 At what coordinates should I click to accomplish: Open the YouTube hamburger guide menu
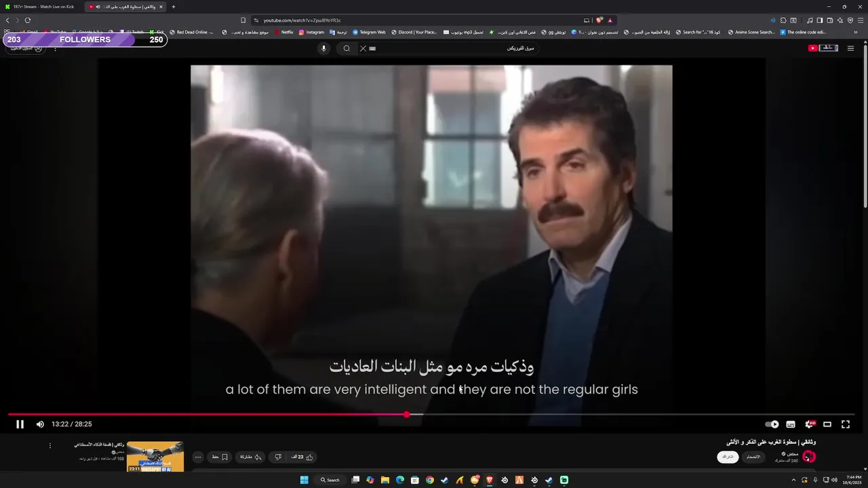[x=850, y=48]
